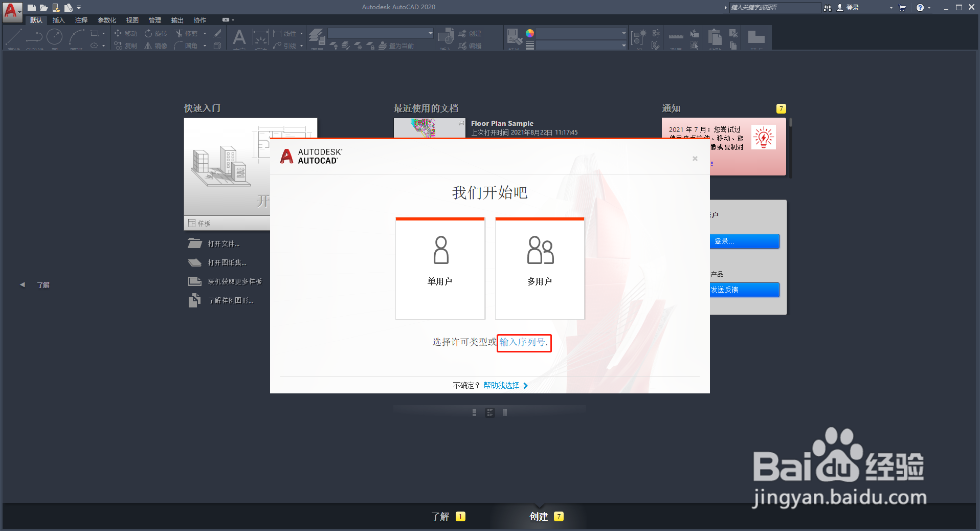Click the Insert Block icon
The width and height of the screenshot is (980, 531).
click(446, 37)
